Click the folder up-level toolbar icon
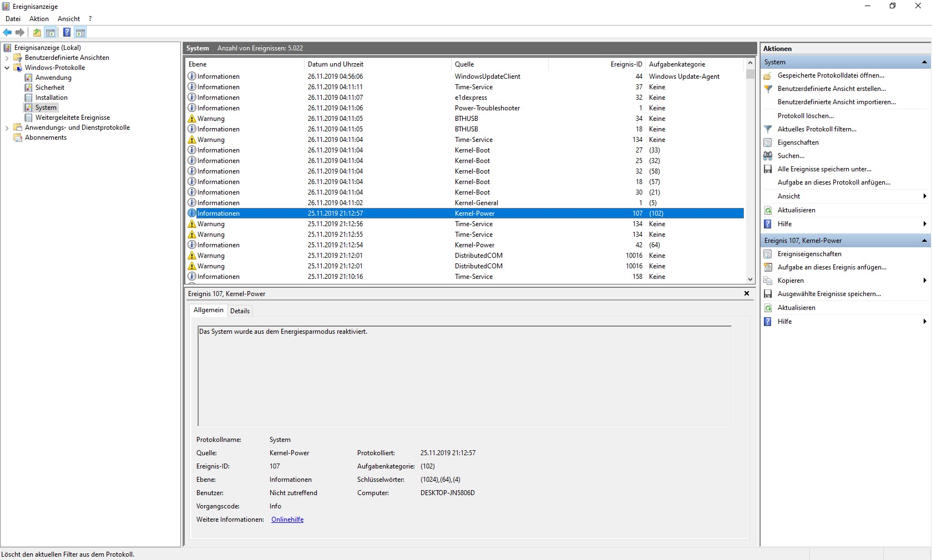 pyautogui.click(x=37, y=33)
